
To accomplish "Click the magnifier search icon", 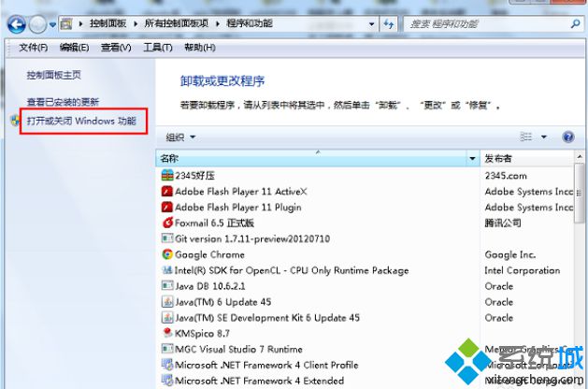I will [x=575, y=24].
